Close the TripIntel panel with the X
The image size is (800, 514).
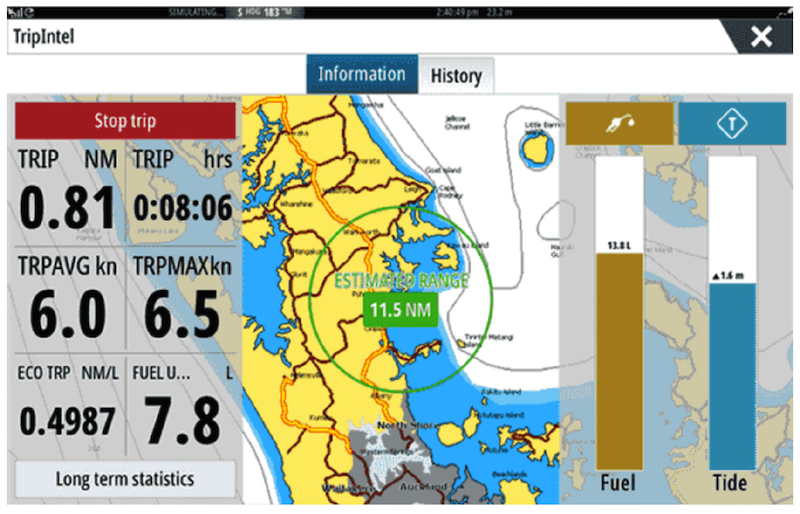pyautogui.click(x=761, y=37)
